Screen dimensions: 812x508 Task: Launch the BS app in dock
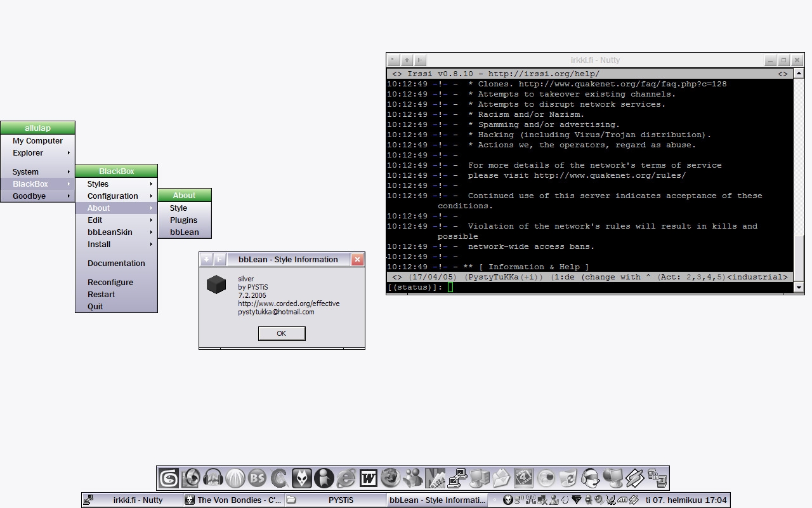click(x=257, y=478)
